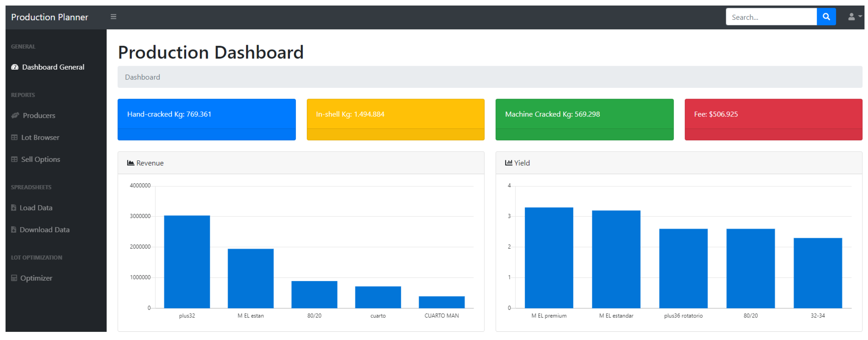Click the Producers handshake icon
This screenshot has width=868, height=340.
(x=15, y=116)
